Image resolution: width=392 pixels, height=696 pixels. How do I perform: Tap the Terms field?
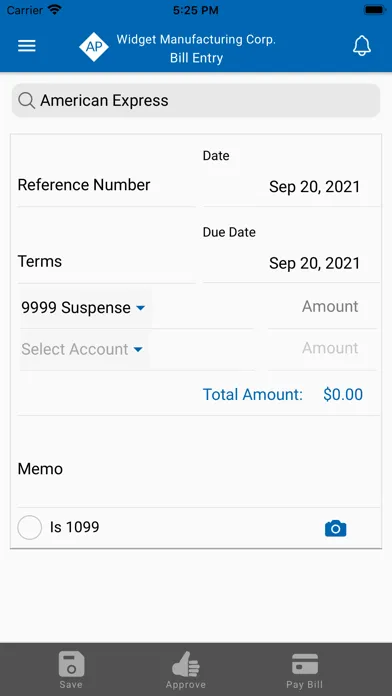(107, 261)
